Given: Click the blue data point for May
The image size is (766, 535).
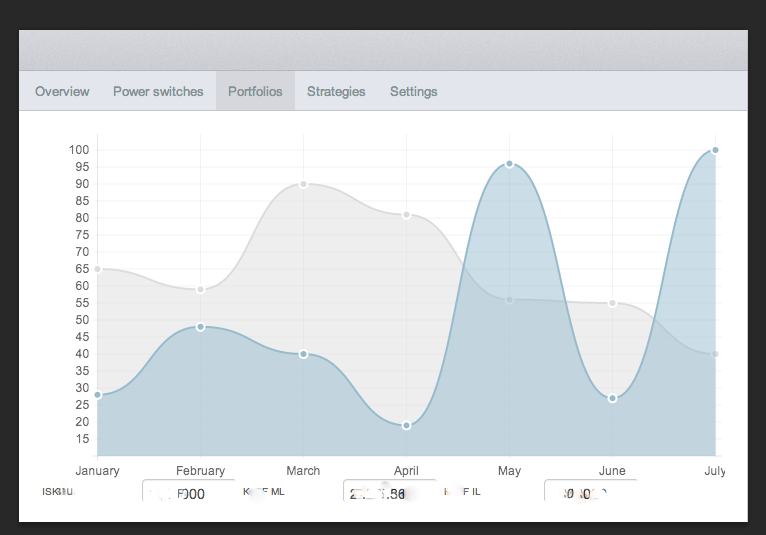Looking at the screenshot, I should click(x=509, y=164).
